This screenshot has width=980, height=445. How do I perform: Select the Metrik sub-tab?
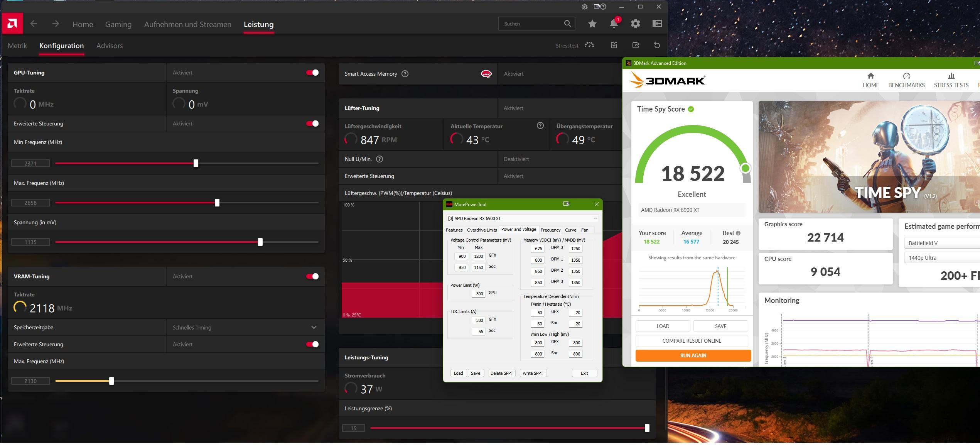(17, 46)
